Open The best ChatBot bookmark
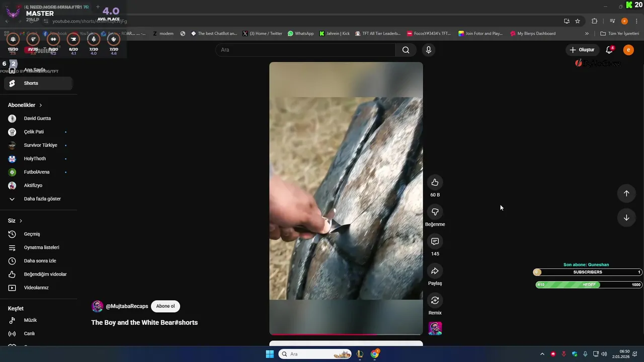This screenshot has height=362, width=644. 214,34
